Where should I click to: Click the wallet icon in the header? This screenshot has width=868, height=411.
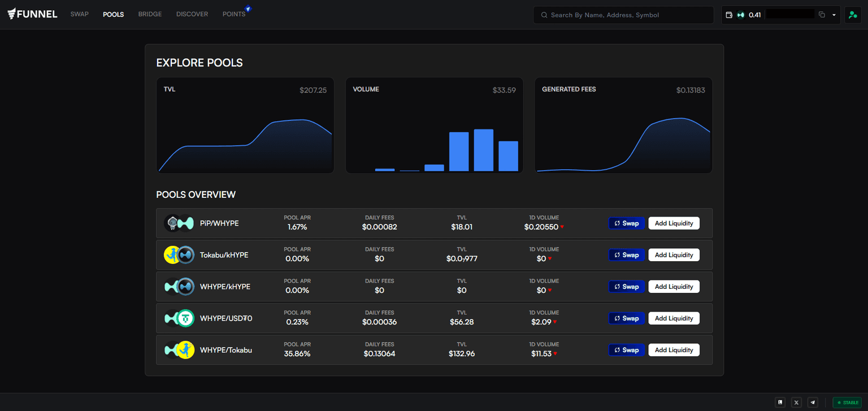(x=729, y=15)
